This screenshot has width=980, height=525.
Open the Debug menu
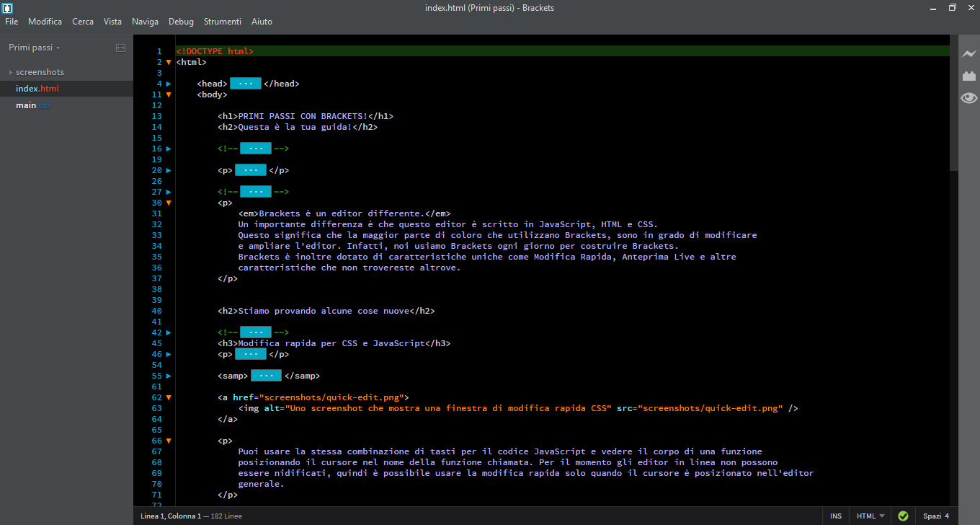tap(181, 22)
